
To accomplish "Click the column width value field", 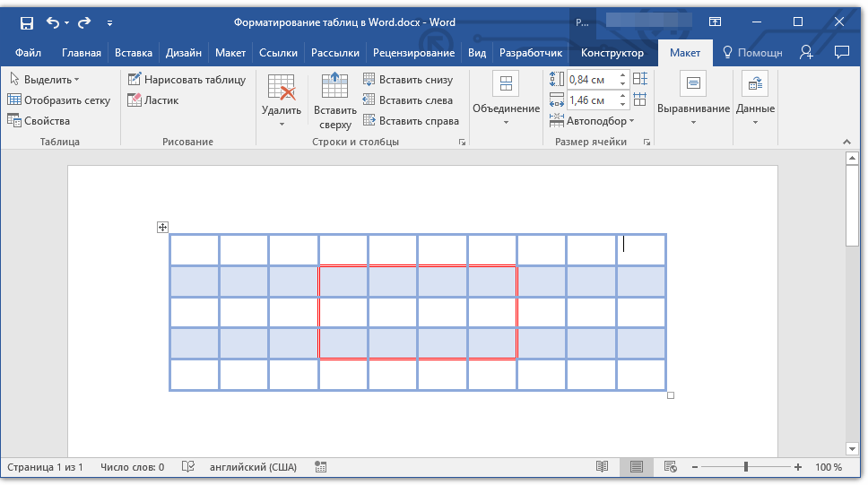I will (x=591, y=100).
